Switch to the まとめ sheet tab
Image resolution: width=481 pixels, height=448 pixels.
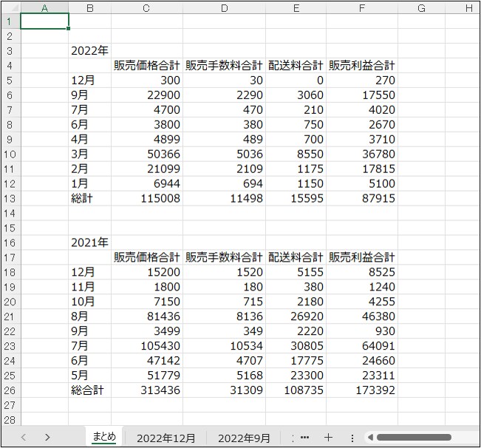pyautogui.click(x=104, y=437)
